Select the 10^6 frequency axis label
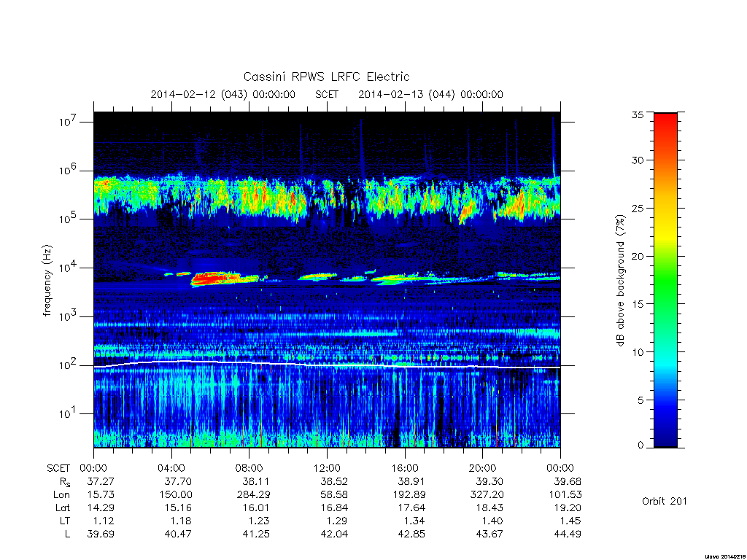 coord(68,169)
